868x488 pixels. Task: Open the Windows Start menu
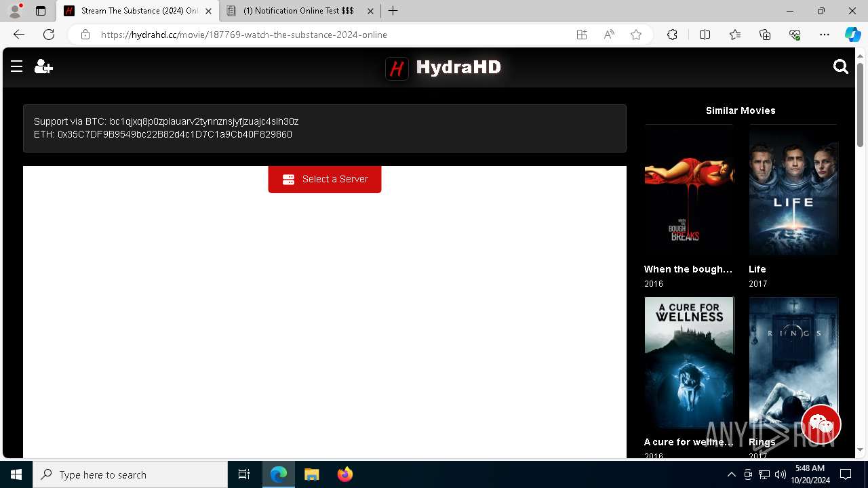(x=16, y=474)
